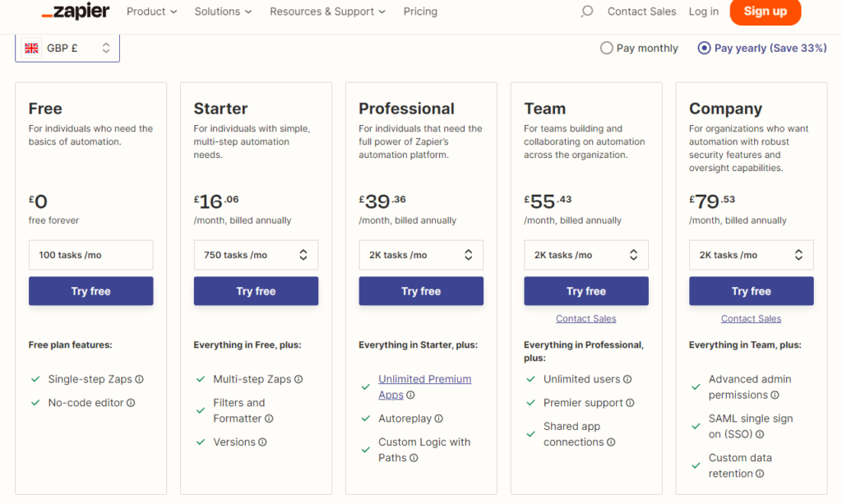Show info for Versions feature
This screenshot has width=842, height=504.
click(x=262, y=442)
